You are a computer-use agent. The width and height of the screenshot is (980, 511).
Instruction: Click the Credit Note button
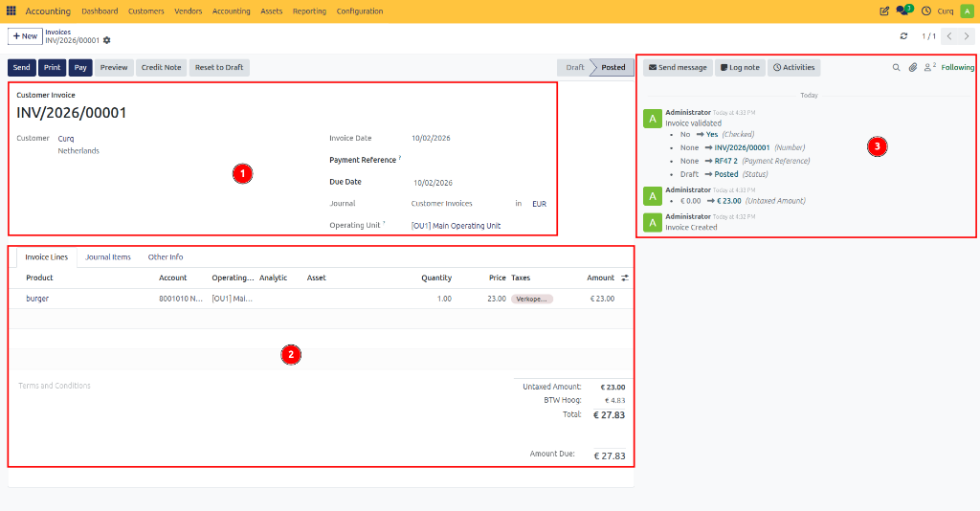[x=161, y=68]
